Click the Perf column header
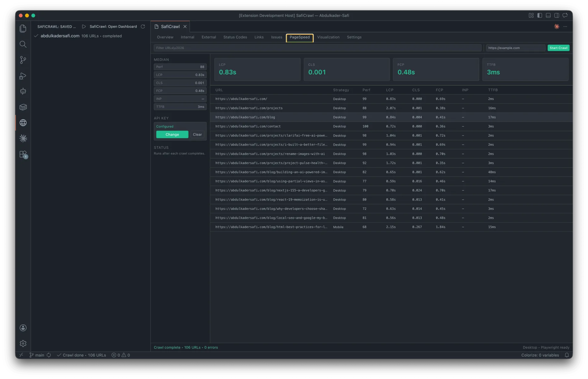This screenshot has width=588, height=379. 366,90
